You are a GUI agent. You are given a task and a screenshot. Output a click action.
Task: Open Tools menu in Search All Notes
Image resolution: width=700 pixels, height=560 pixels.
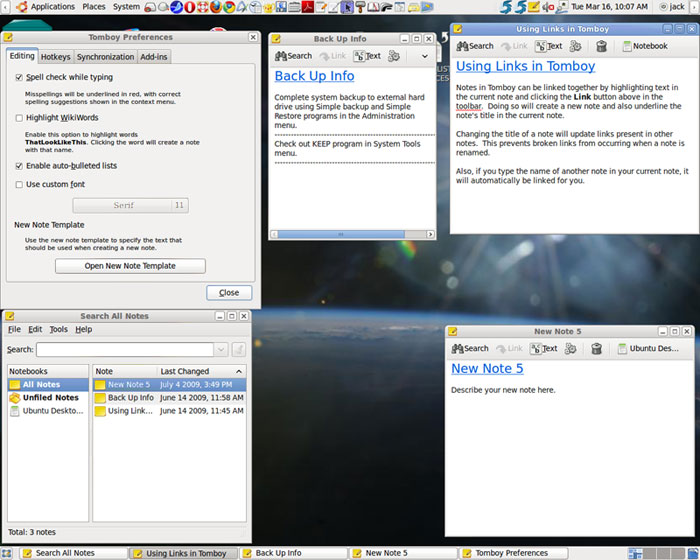coord(58,330)
